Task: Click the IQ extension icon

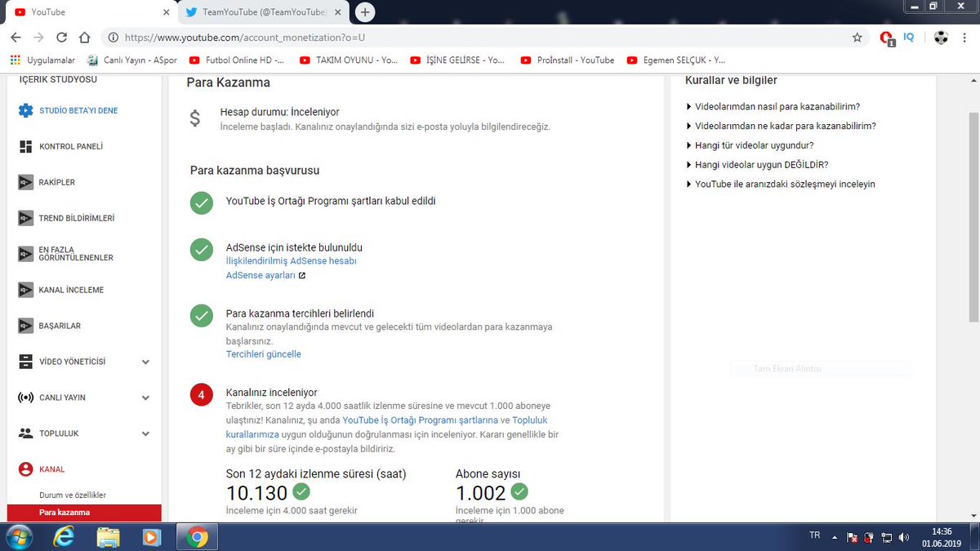Action: (909, 38)
